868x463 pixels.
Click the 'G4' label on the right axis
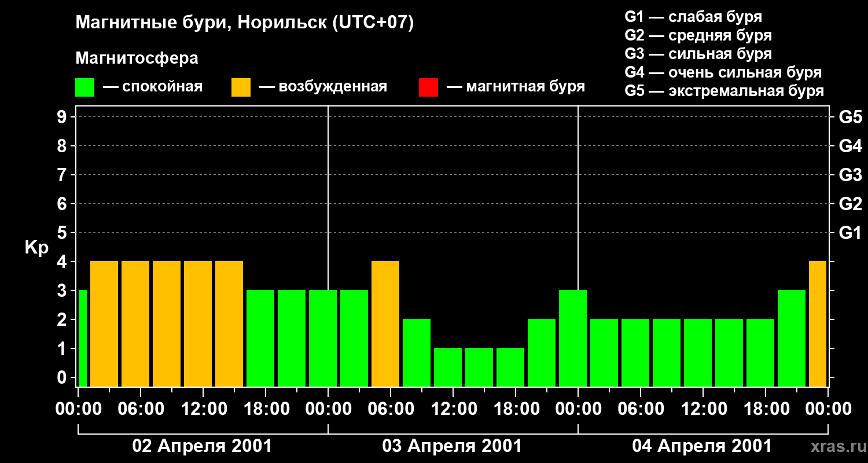click(x=850, y=146)
